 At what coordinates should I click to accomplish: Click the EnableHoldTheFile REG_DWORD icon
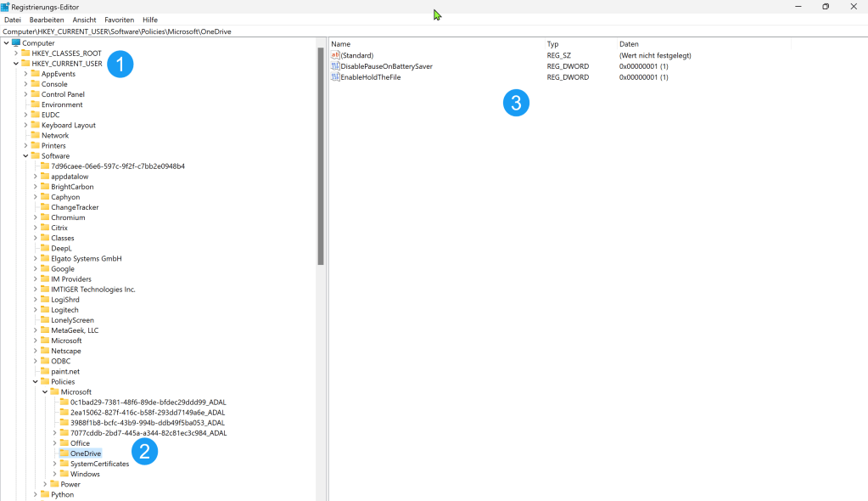[336, 77]
